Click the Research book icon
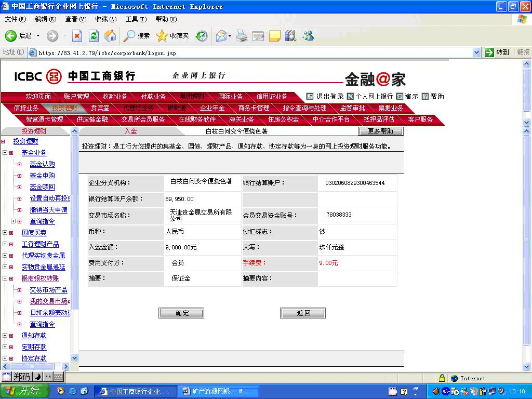The width and height of the screenshot is (532, 399). coord(291,36)
